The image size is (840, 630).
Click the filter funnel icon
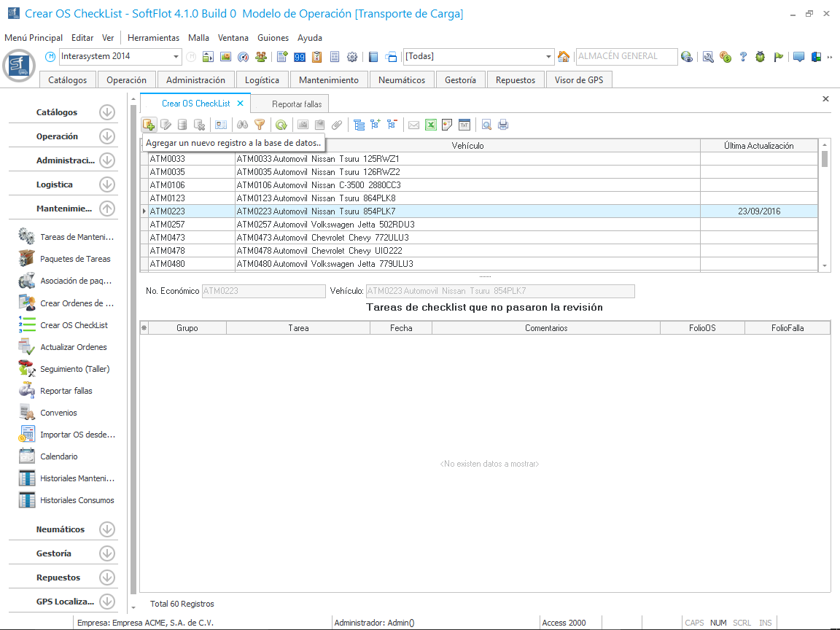260,125
